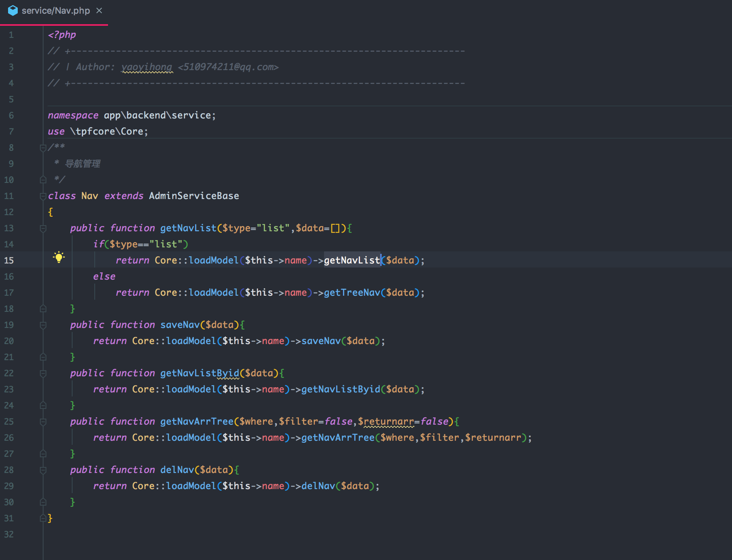732x560 pixels.
Task: Click the fold end marker on line 10
Action: pos(43,180)
